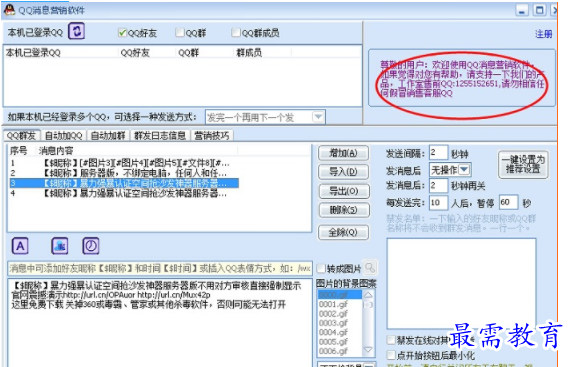The width and height of the screenshot is (571, 367).
Task: Click scroll-down arrow of background image list
Action: coord(368,350)
